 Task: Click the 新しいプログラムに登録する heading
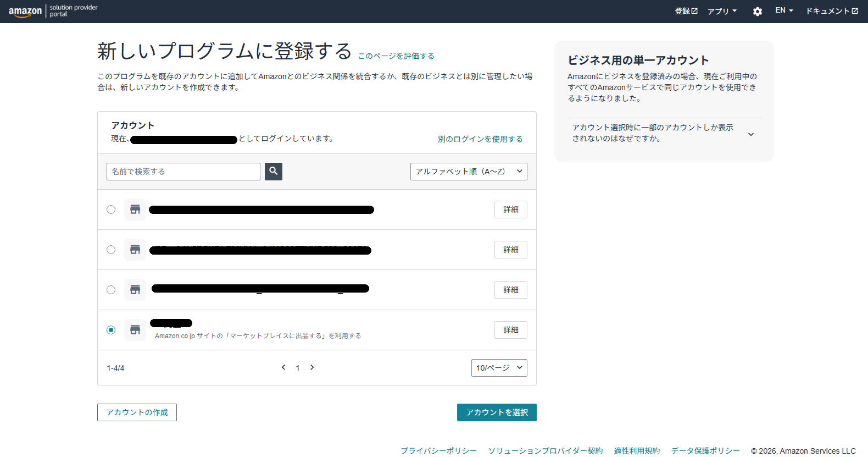click(x=225, y=51)
